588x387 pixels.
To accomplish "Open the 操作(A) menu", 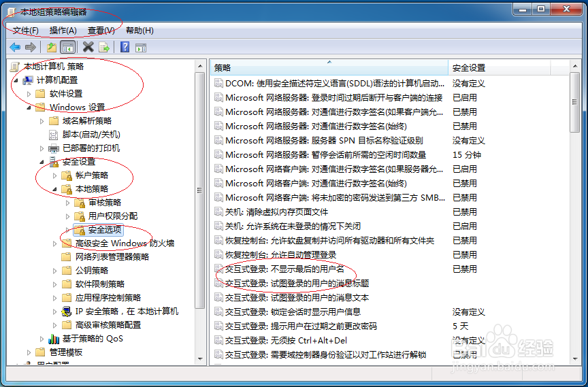I will [x=63, y=31].
